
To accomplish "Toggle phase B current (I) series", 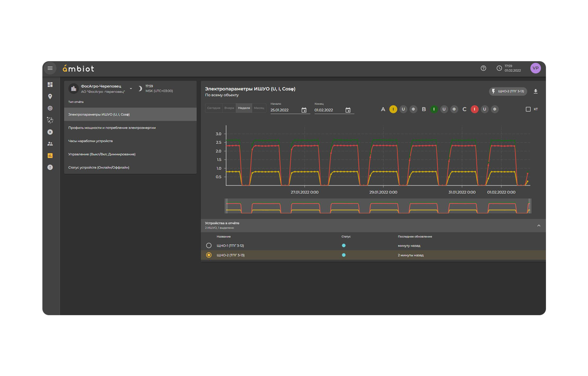I will [x=434, y=109].
